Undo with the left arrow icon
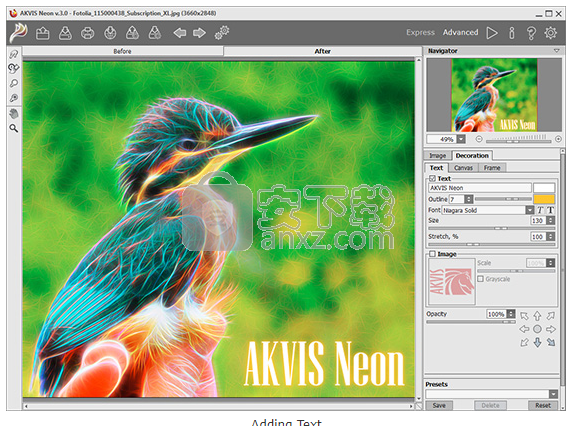 tap(180, 33)
